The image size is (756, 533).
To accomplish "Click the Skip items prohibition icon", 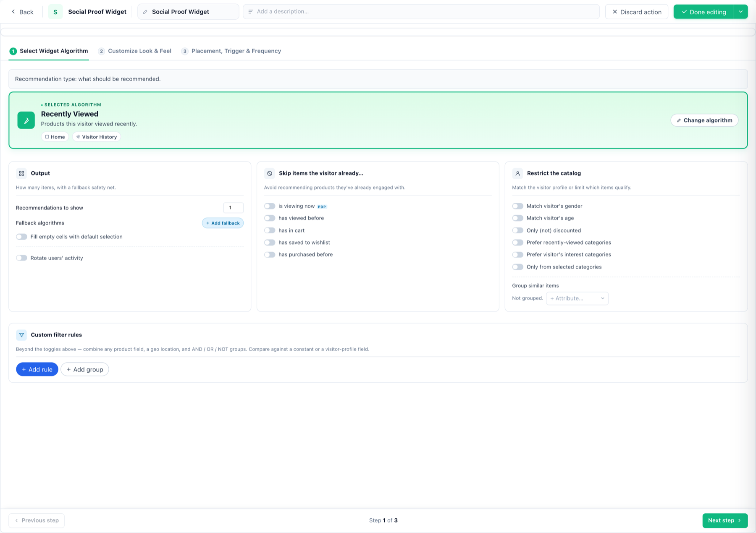I will (270, 173).
